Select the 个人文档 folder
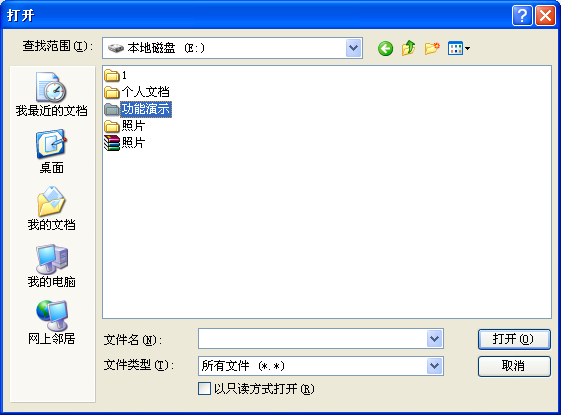Image resolution: width=561 pixels, height=415 pixels. 137,92
